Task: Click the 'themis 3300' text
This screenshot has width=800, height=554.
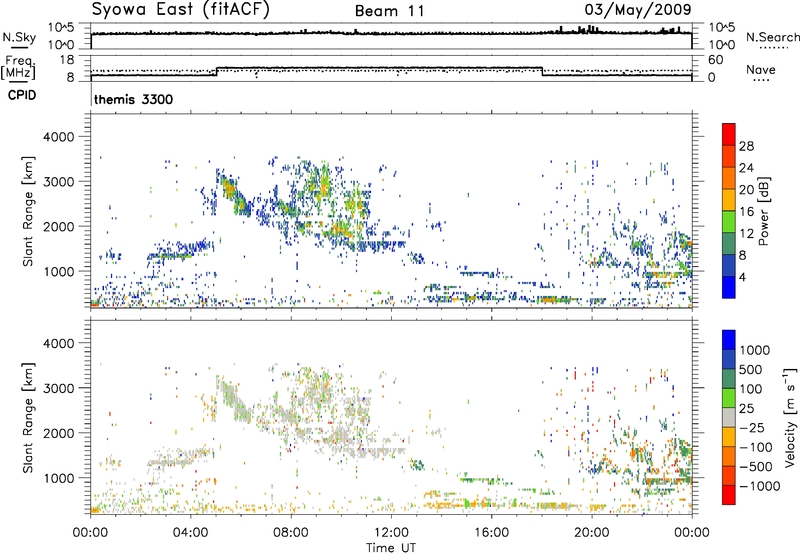Action: (133, 99)
